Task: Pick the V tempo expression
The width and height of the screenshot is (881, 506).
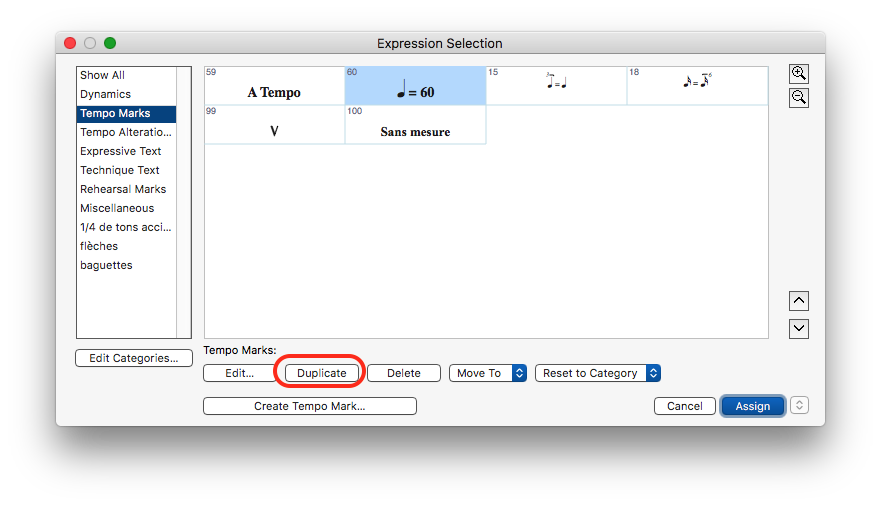Action: pyautogui.click(x=274, y=125)
